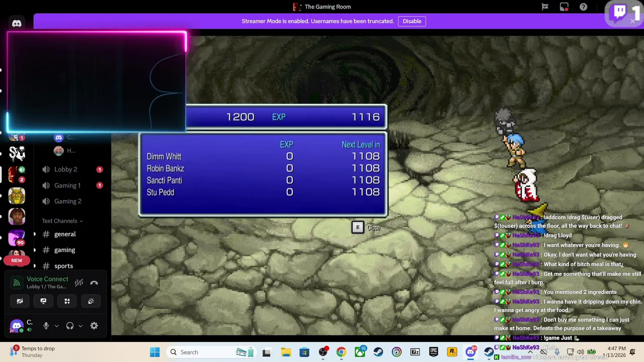644x362 pixels.
Task: Open the first Steam taskbar icon
Action: click(378, 352)
